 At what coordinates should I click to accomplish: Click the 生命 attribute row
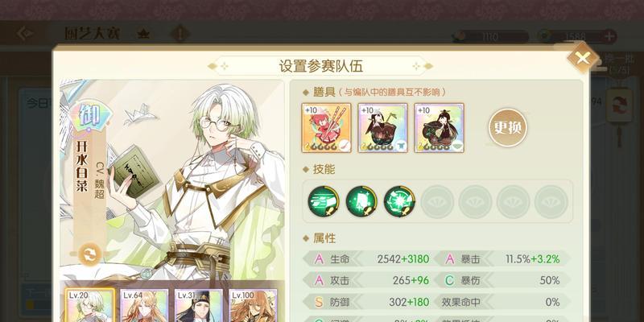(368, 258)
